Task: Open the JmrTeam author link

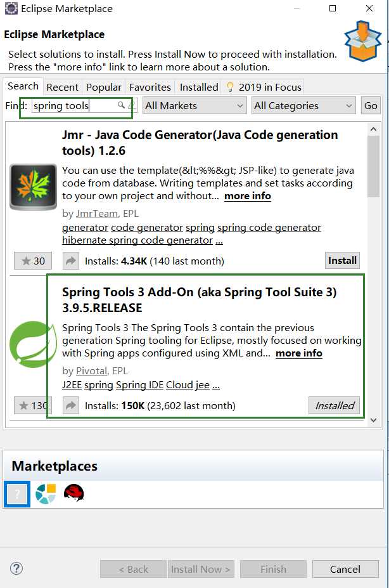Action: 97,214
